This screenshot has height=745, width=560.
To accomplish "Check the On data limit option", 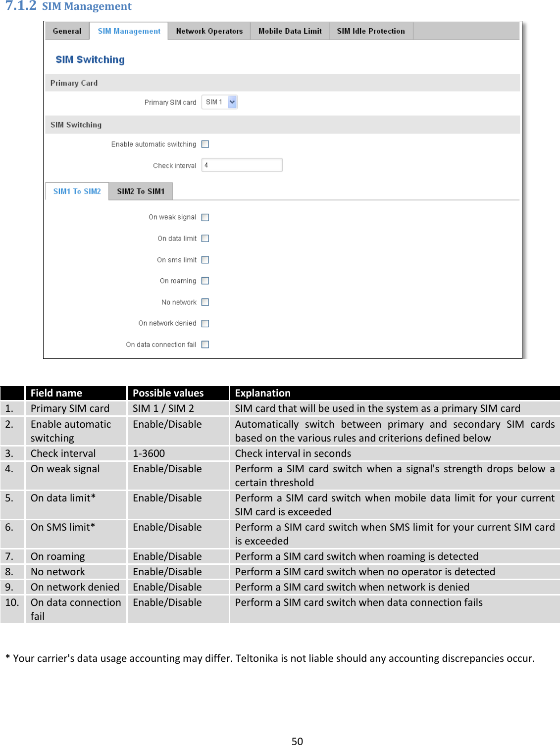I will (x=205, y=238).
